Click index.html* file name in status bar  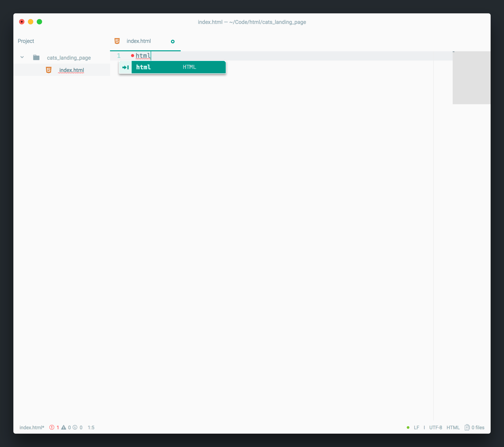(32, 428)
